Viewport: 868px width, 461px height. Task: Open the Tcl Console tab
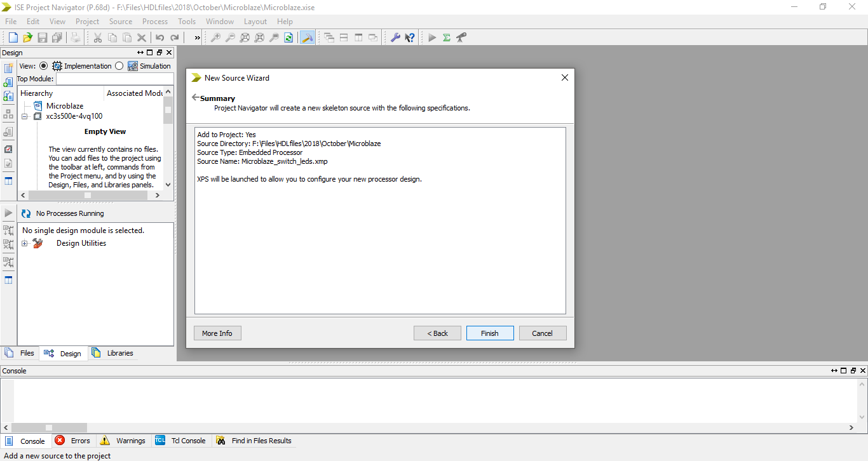(x=180, y=441)
